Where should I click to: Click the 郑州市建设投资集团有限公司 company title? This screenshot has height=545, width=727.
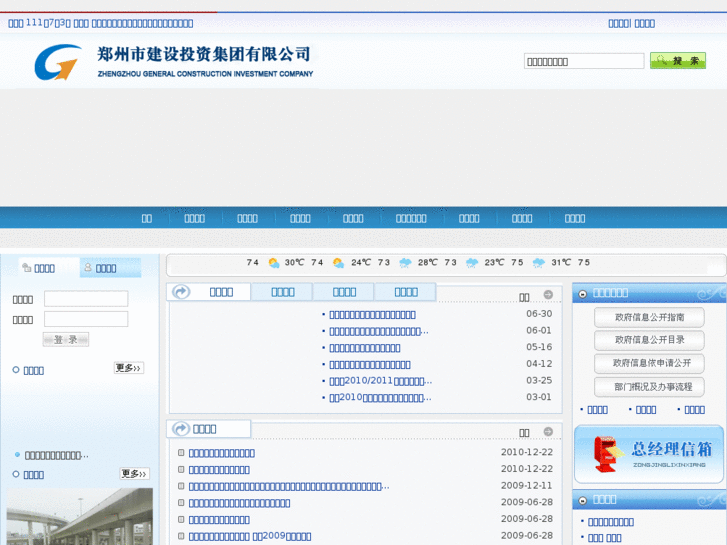click(204, 54)
